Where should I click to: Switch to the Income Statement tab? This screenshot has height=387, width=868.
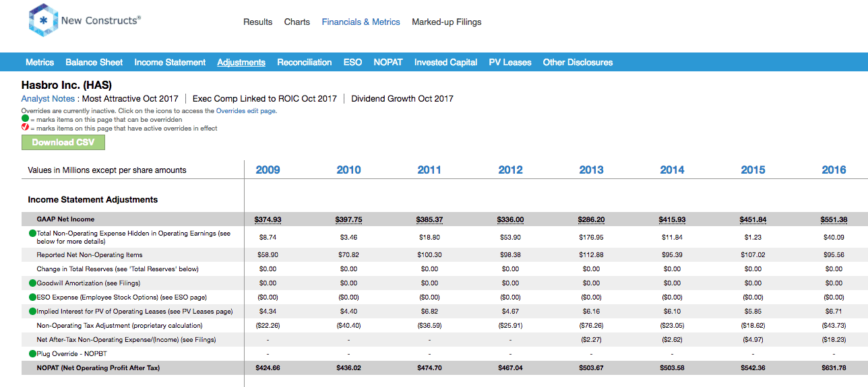pos(170,62)
